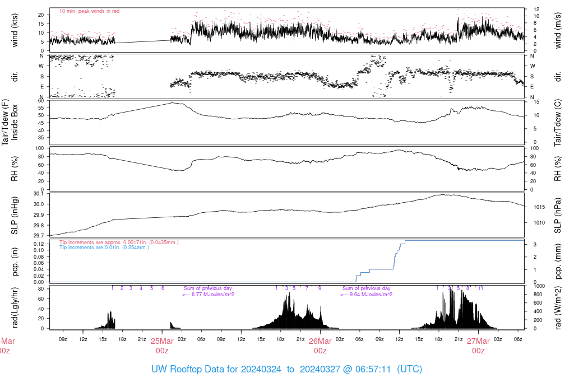
Task: Select the 'Tair/Tdew (F) Inside Box' axis label
Action: tap(10, 123)
